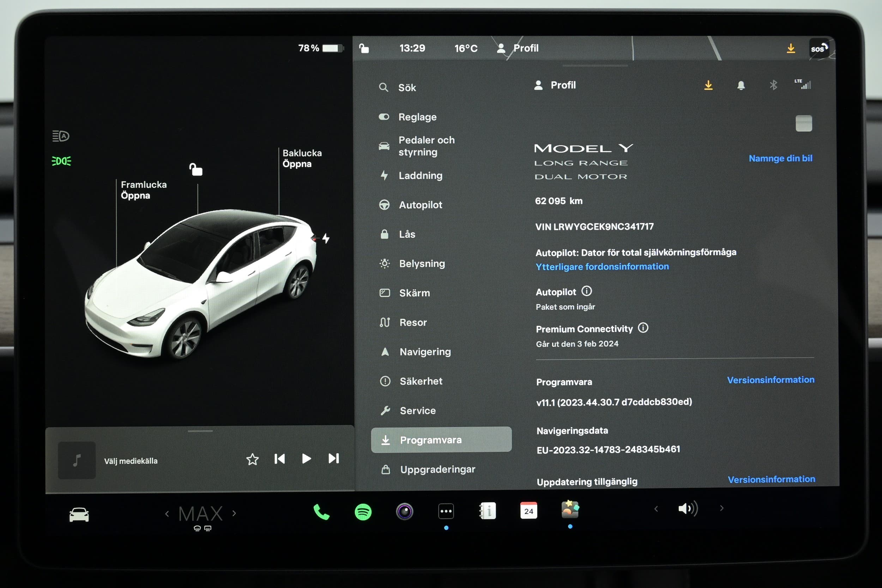The height and width of the screenshot is (588, 882).
Task: Increase temperature with the right arrow by MAX
Action: tap(234, 513)
